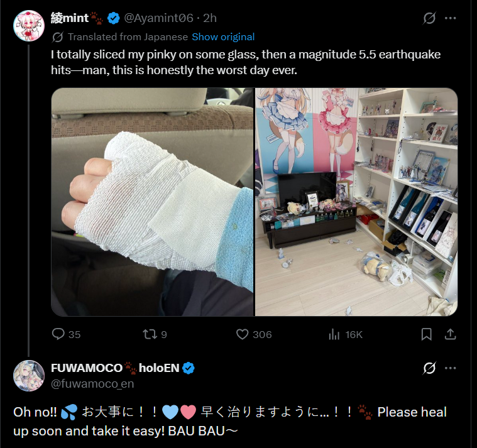
Task: Click the reply icon with 35 comments
Action: point(58,334)
